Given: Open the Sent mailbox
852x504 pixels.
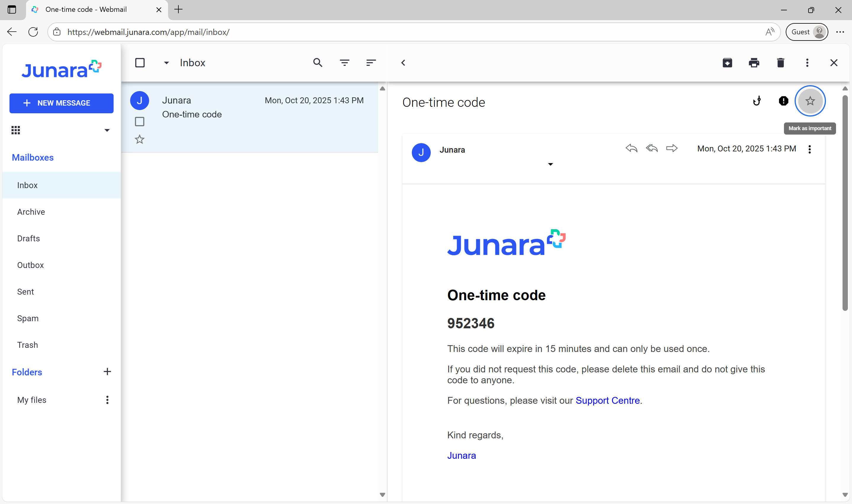Looking at the screenshot, I should (62, 292).
